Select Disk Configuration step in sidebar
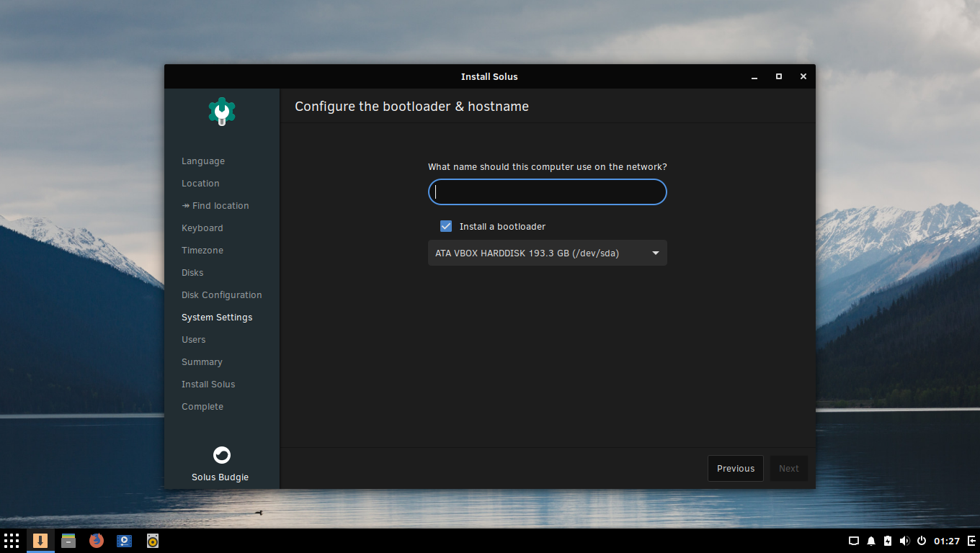Viewport: 980px width, 553px height. [222, 295]
